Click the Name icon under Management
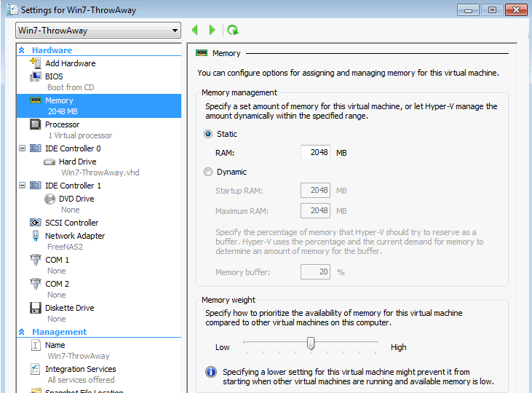This screenshot has width=532, height=393. coord(36,345)
